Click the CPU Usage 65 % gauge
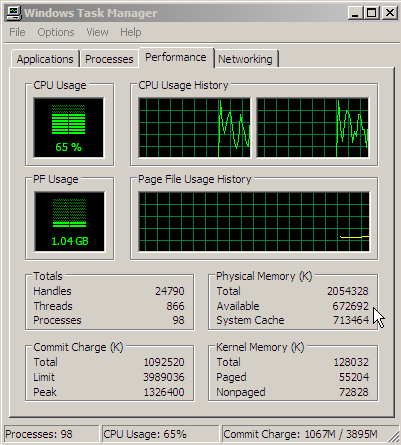Image resolution: width=401 pixels, height=445 pixels. [69, 128]
